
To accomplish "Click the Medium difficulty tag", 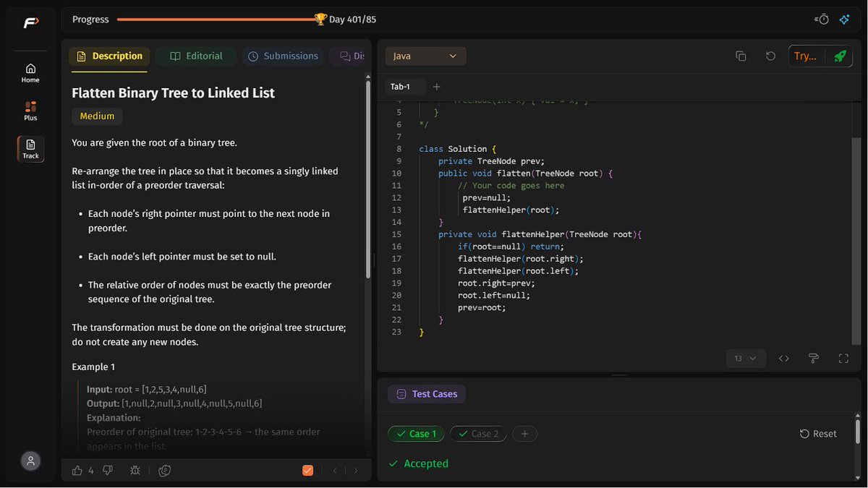I will [x=97, y=116].
